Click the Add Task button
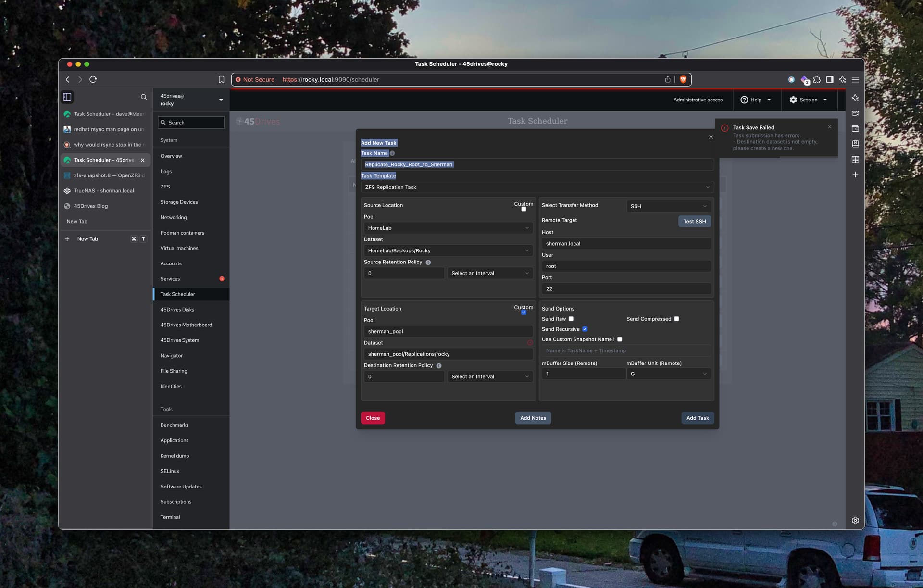This screenshot has width=923, height=588. pyautogui.click(x=697, y=418)
